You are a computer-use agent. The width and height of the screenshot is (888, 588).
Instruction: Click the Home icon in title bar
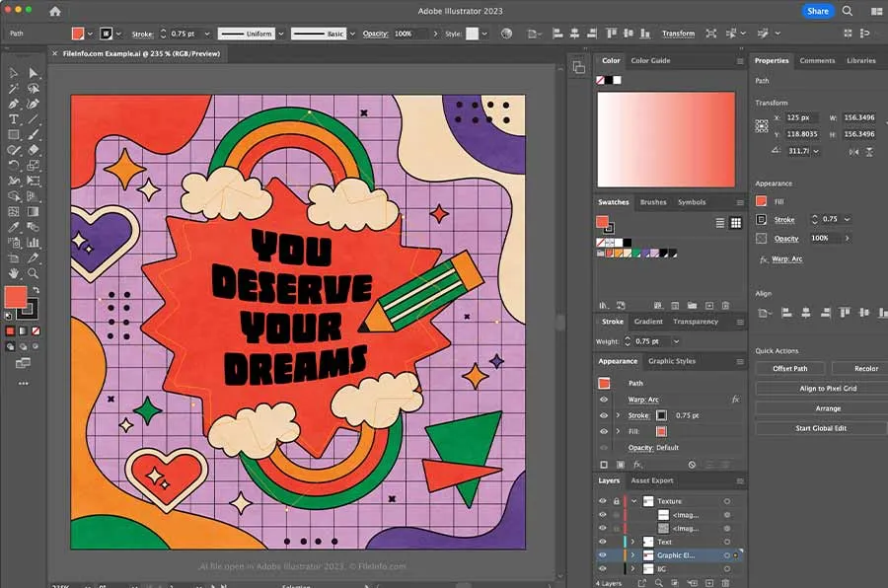click(x=54, y=12)
